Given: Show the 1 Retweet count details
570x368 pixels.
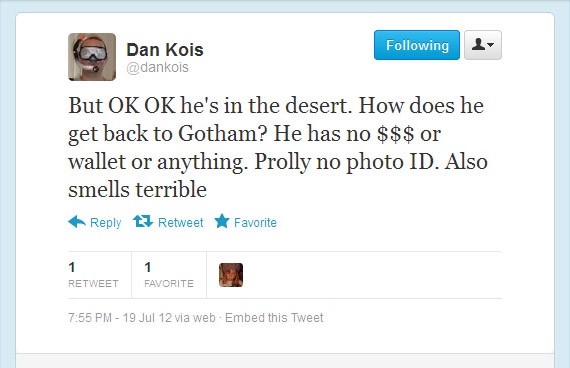Looking at the screenshot, I should tap(93, 275).
